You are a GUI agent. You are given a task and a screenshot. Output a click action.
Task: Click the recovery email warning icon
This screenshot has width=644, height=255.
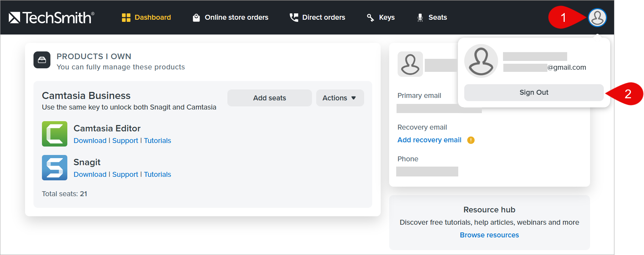[x=471, y=140]
